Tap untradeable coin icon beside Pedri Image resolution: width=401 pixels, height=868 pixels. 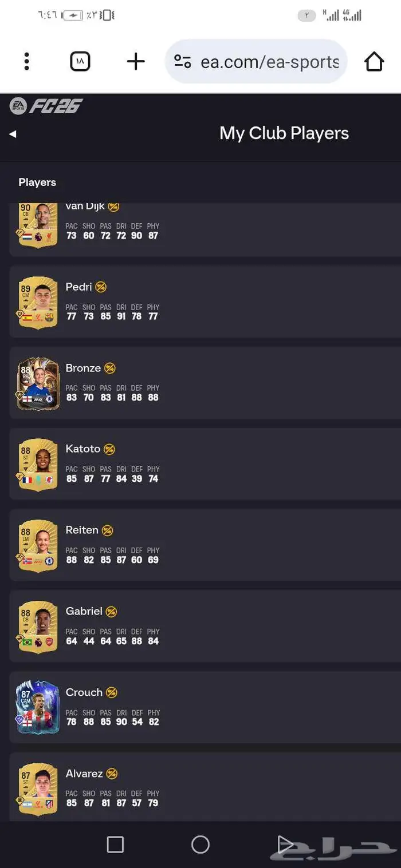pos(101,287)
